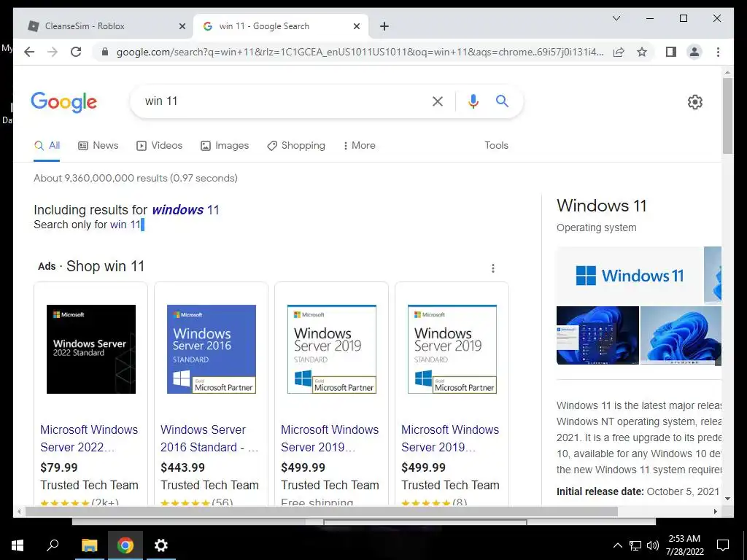Open the Windows Server 2016 Standard product image
Image resolution: width=747 pixels, height=560 pixels.
(x=211, y=349)
